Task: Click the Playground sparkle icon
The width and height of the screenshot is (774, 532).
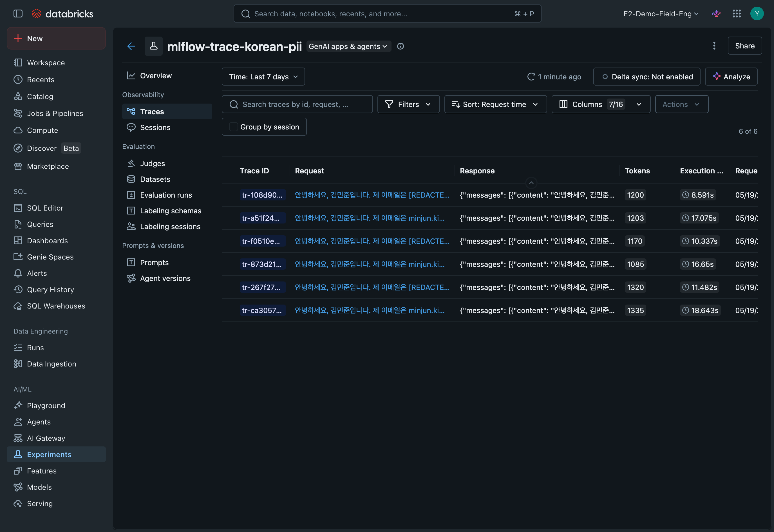Action: point(18,405)
